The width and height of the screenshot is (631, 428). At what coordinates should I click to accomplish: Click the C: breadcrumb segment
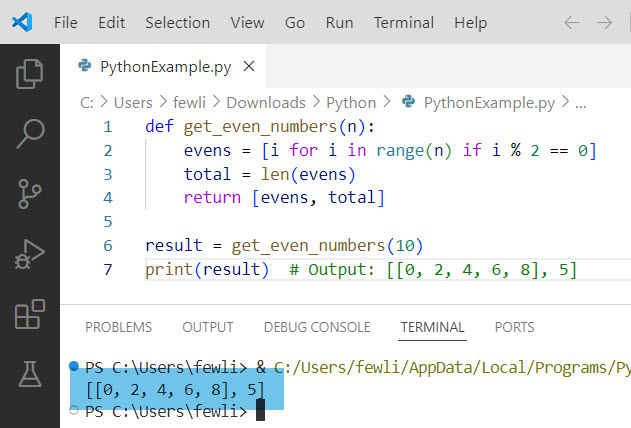tap(87, 103)
